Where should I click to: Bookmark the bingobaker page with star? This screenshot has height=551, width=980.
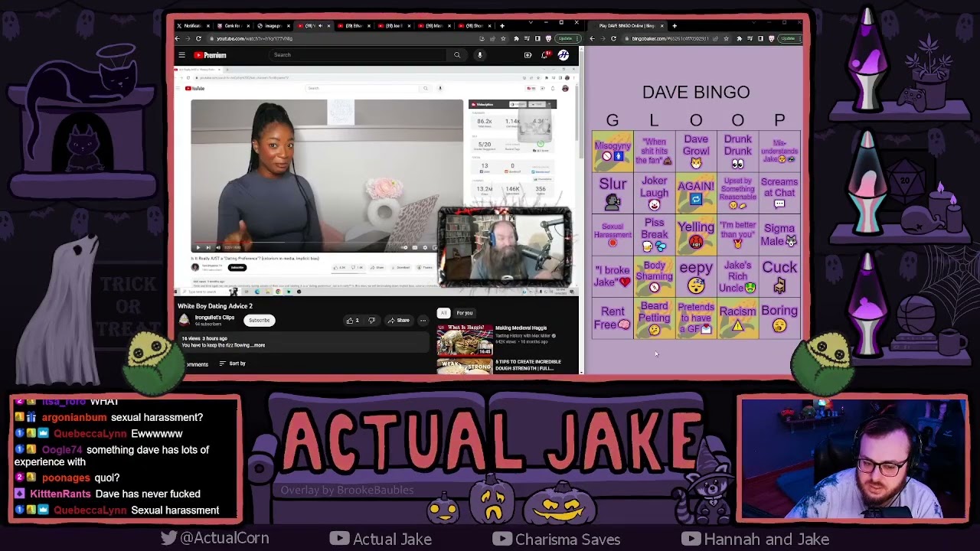pyautogui.click(x=727, y=38)
